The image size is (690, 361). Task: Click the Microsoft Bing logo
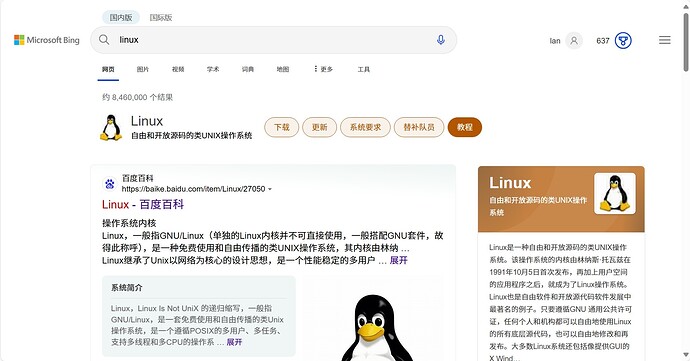pos(47,40)
